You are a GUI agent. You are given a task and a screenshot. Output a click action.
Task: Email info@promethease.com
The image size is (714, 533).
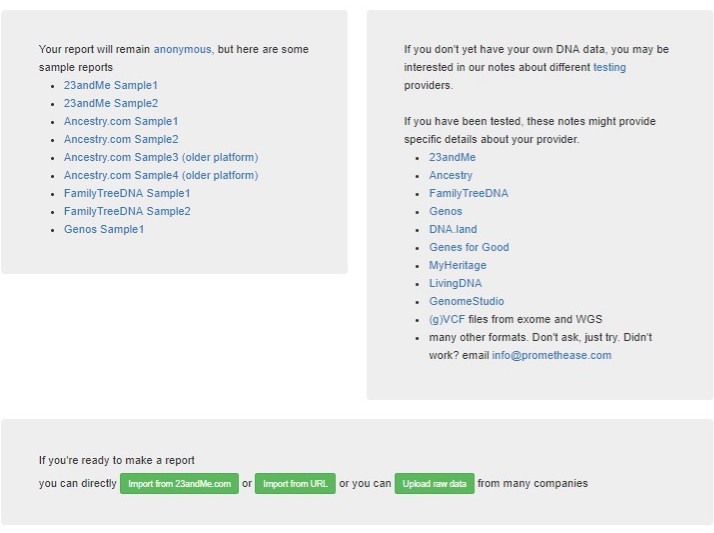click(x=551, y=355)
